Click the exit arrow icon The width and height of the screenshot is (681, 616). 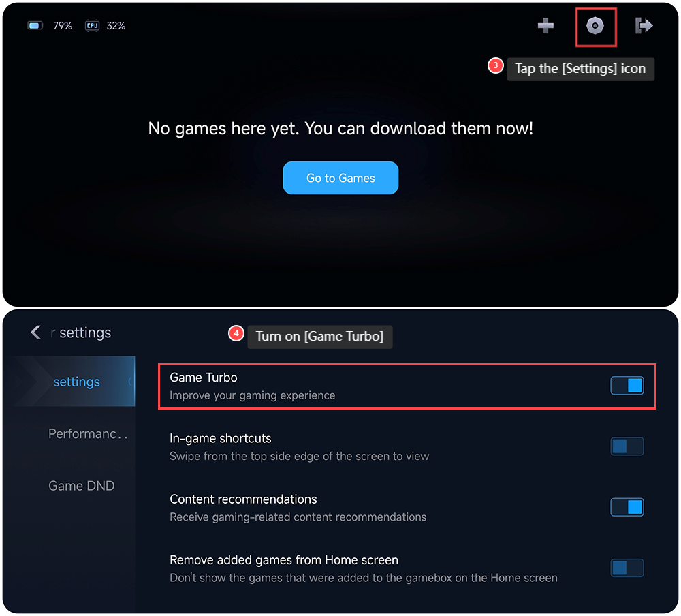[x=644, y=26]
